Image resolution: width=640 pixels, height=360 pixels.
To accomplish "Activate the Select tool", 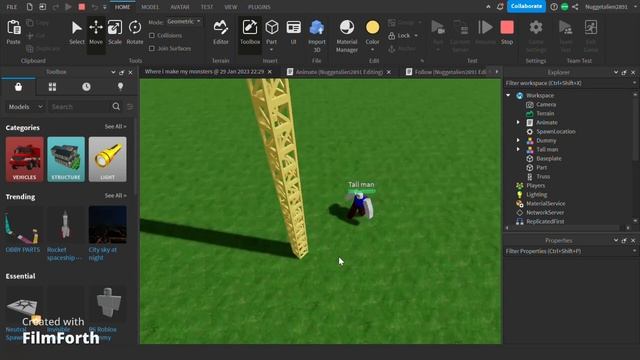I will [76, 33].
